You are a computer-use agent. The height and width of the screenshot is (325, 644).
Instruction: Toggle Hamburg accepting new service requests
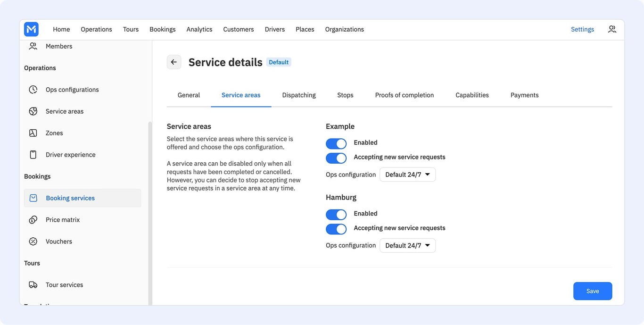coord(336,229)
